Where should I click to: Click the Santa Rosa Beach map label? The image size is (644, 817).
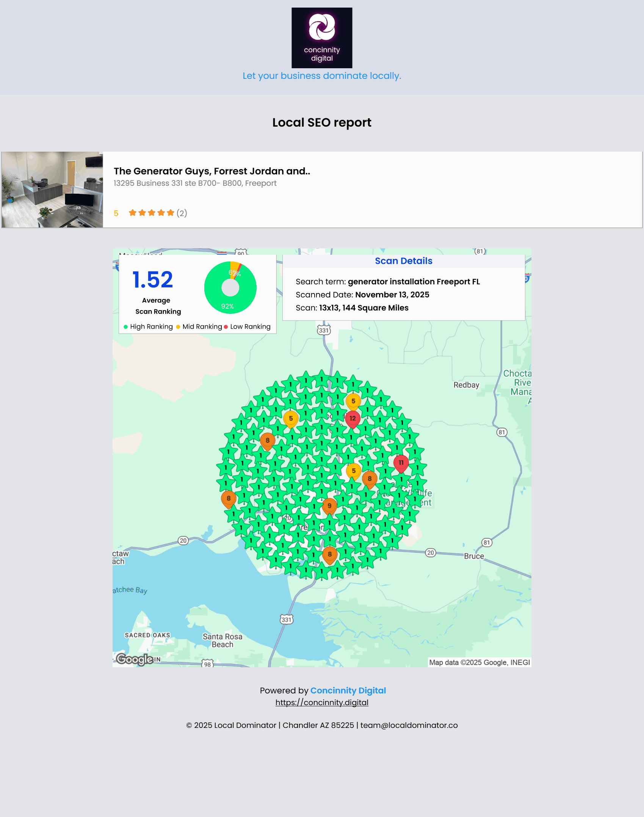coord(223,640)
